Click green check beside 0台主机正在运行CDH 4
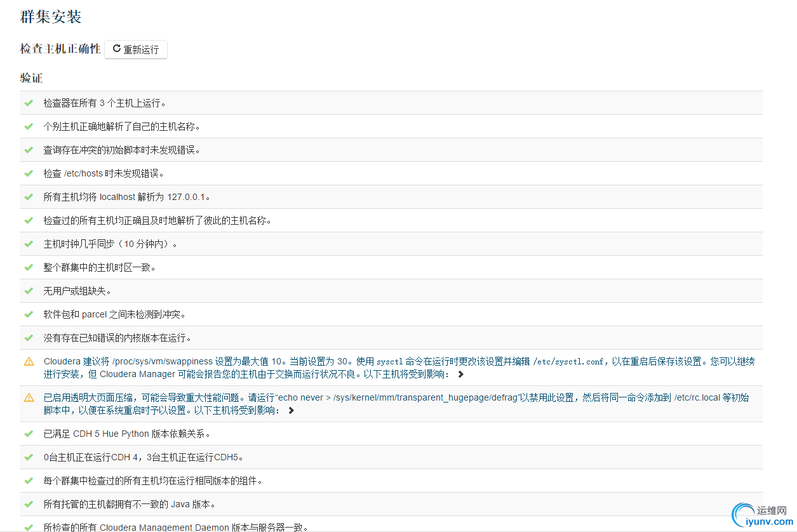The width and height of the screenshot is (797, 532). (29, 457)
